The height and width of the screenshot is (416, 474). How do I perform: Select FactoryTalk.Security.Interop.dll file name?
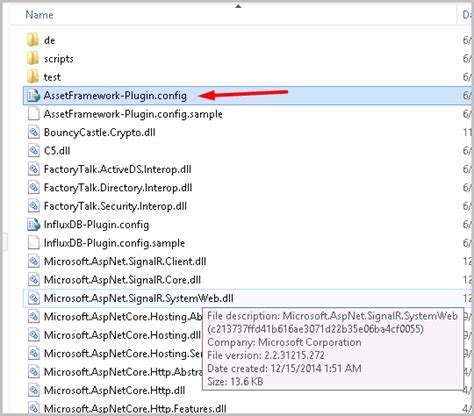pos(115,206)
